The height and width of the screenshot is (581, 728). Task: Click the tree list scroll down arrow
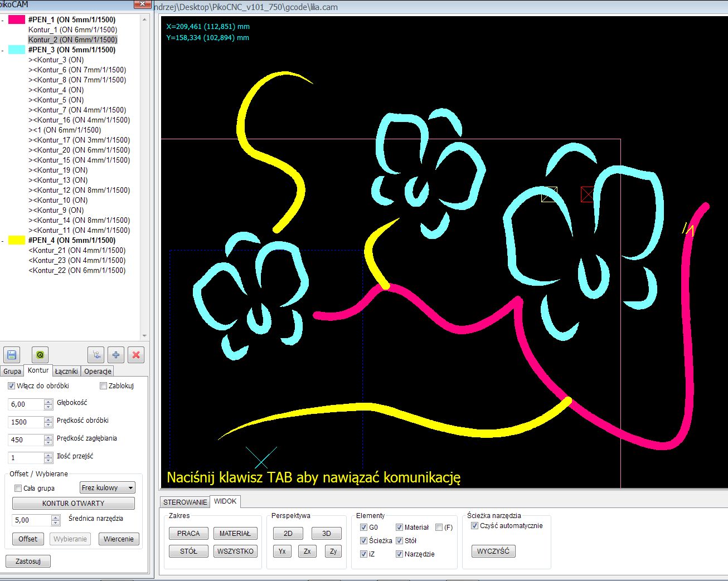(145, 336)
